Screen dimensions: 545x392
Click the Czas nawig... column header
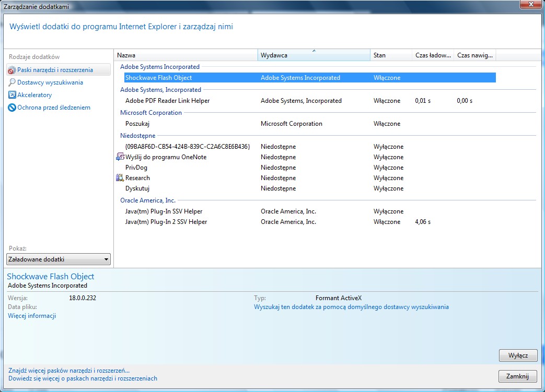(x=475, y=55)
